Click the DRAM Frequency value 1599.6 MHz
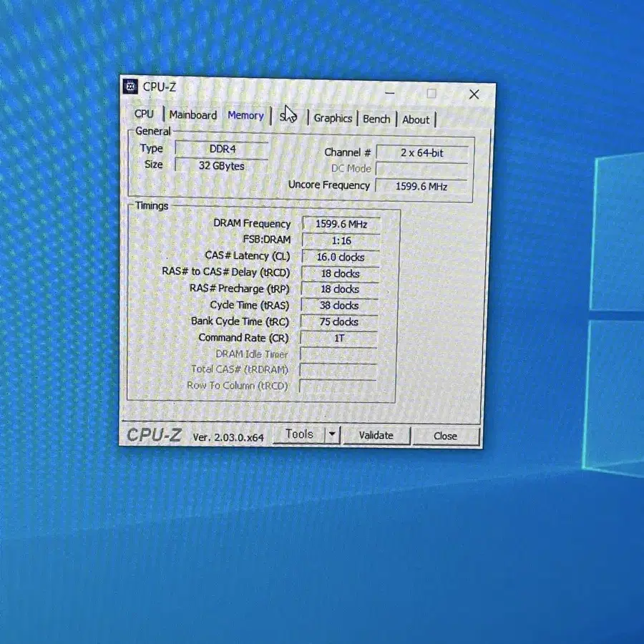The image size is (644, 644). click(341, 224)
